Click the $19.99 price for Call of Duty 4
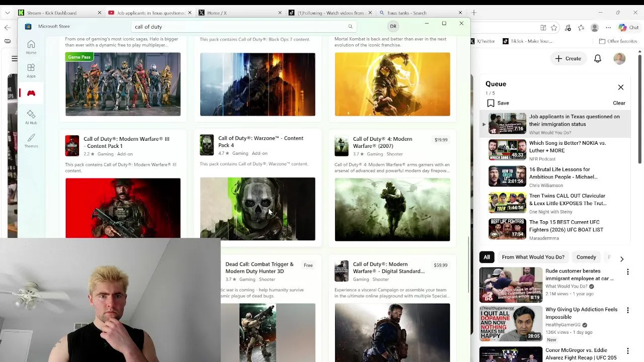644x362 pixels. (x=441, y=140)
